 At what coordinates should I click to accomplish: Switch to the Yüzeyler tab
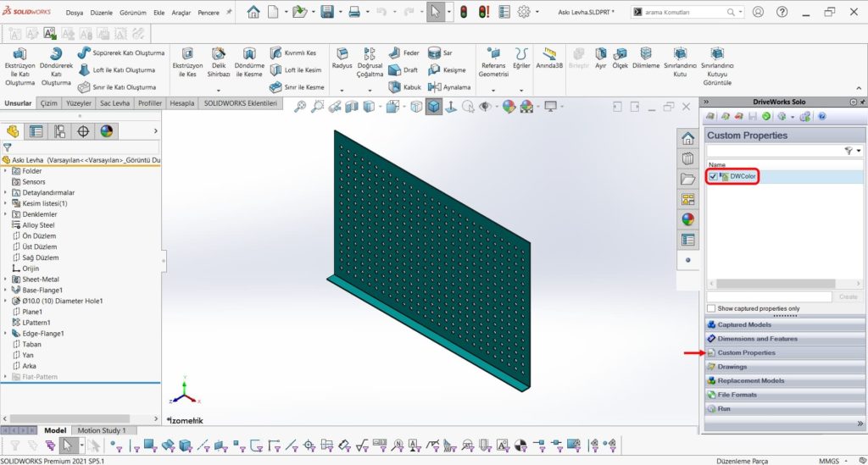[x=79, y=103]
